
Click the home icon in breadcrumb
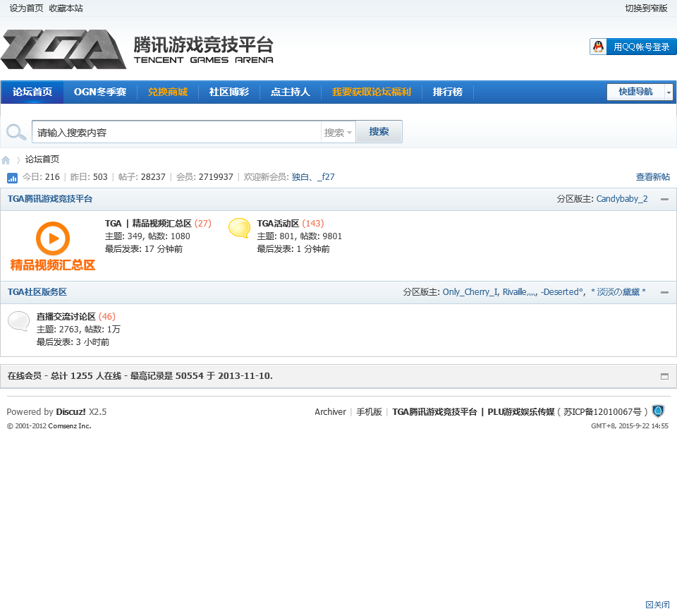[6, 160]
